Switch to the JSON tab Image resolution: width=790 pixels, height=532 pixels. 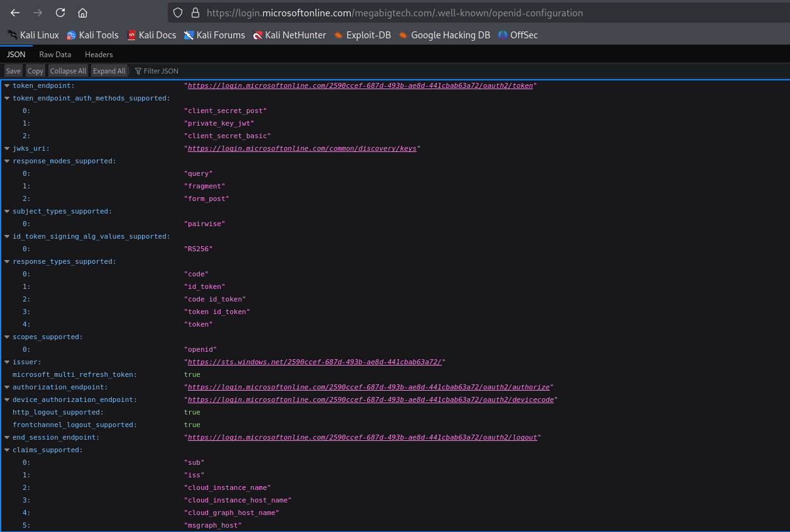tap(16, 55)
